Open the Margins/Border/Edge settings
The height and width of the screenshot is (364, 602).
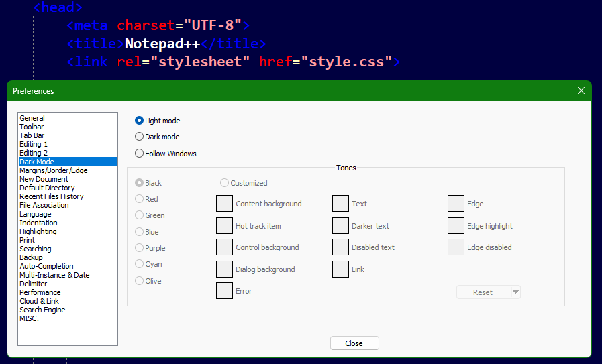(x=53, y=170)
